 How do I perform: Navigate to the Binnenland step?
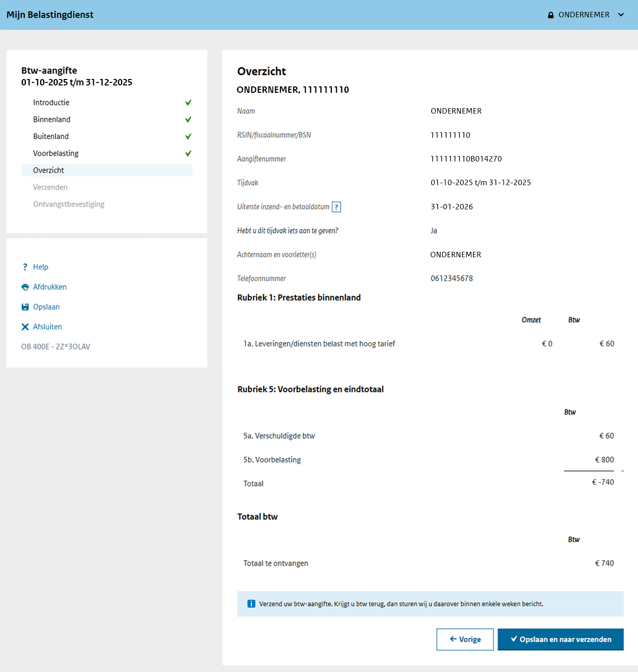click(x=52, y=119)
